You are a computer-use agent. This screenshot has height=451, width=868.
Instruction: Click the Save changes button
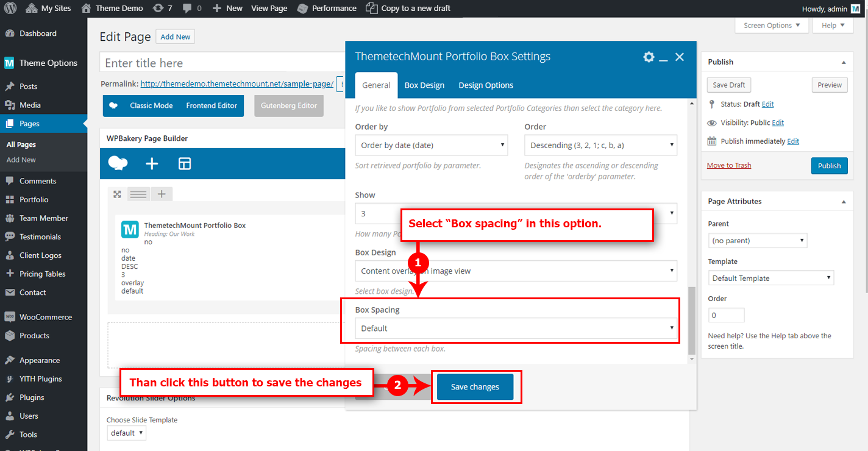[x=475, y=387]
